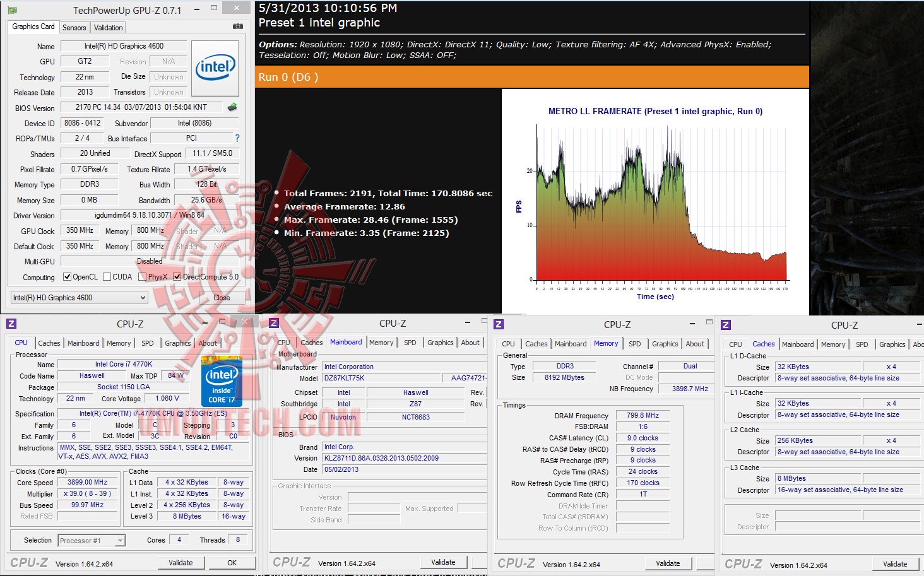Click the Average Framerate: 12.86 line

[345, 206]
